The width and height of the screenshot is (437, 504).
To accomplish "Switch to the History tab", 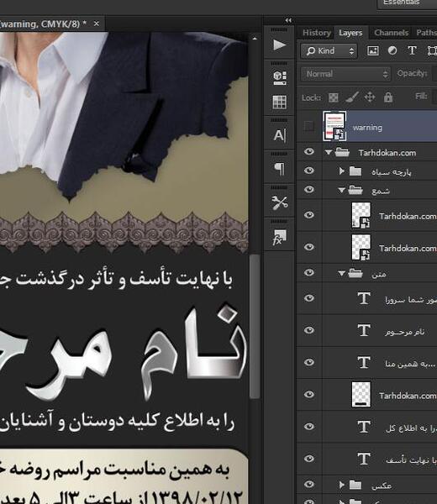I will pyautogui.click(x=317, y=33).
